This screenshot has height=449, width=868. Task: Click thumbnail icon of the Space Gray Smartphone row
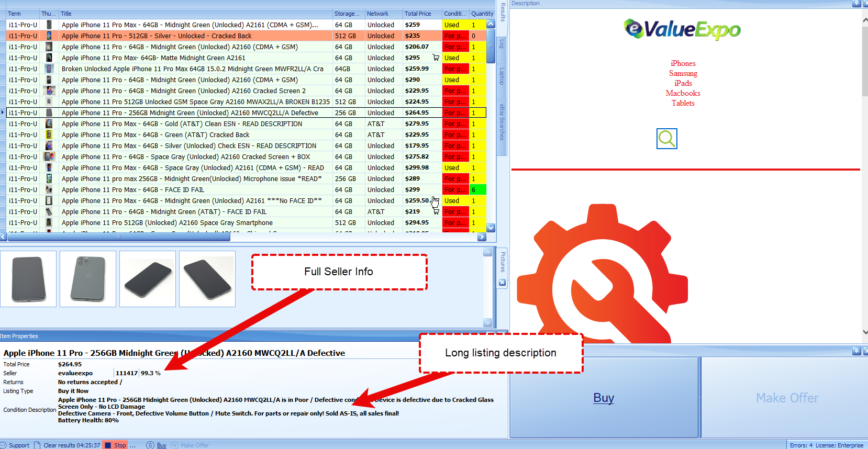[49, 222]
